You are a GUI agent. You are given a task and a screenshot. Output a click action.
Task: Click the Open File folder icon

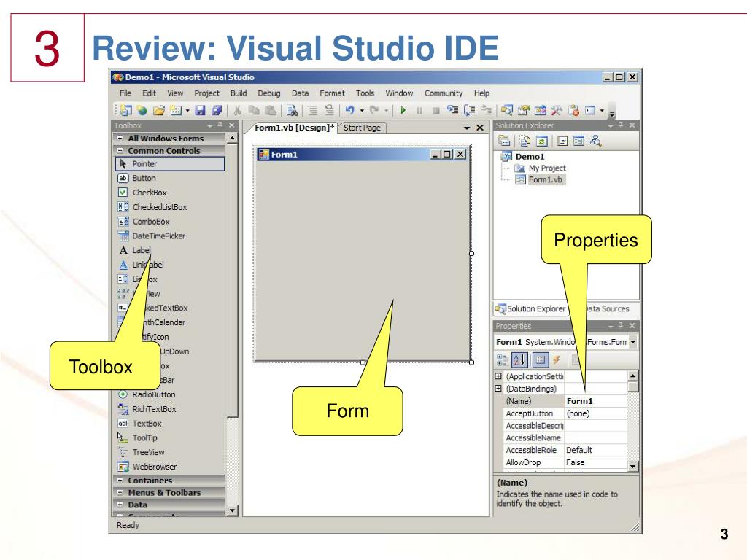pos(158,111)
